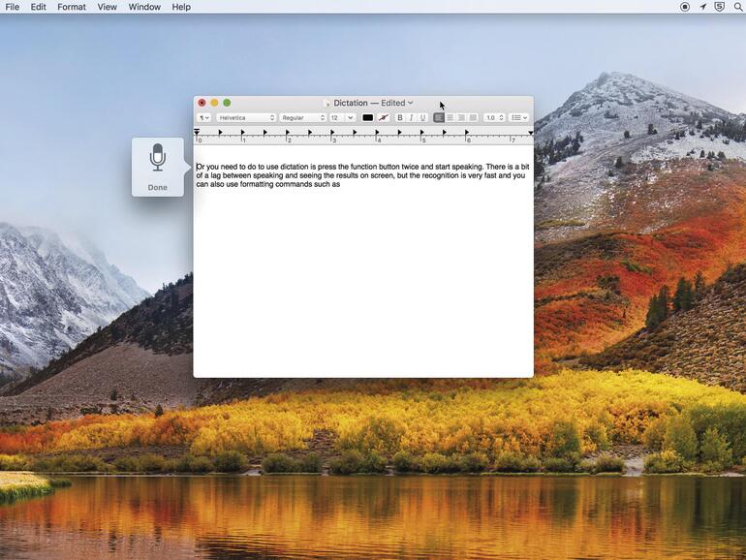The image size is (746, 560).
Task: Open the Edit menu
Action: (x=38, y=7)
